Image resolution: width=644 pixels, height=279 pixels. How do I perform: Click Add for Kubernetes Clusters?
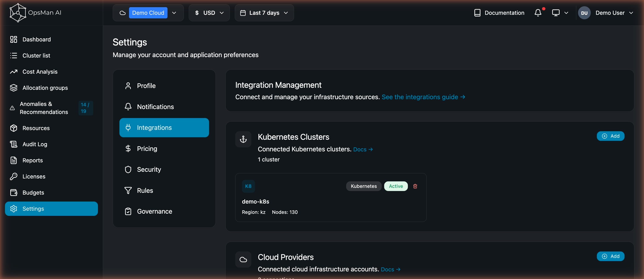(x=610, y=136)
